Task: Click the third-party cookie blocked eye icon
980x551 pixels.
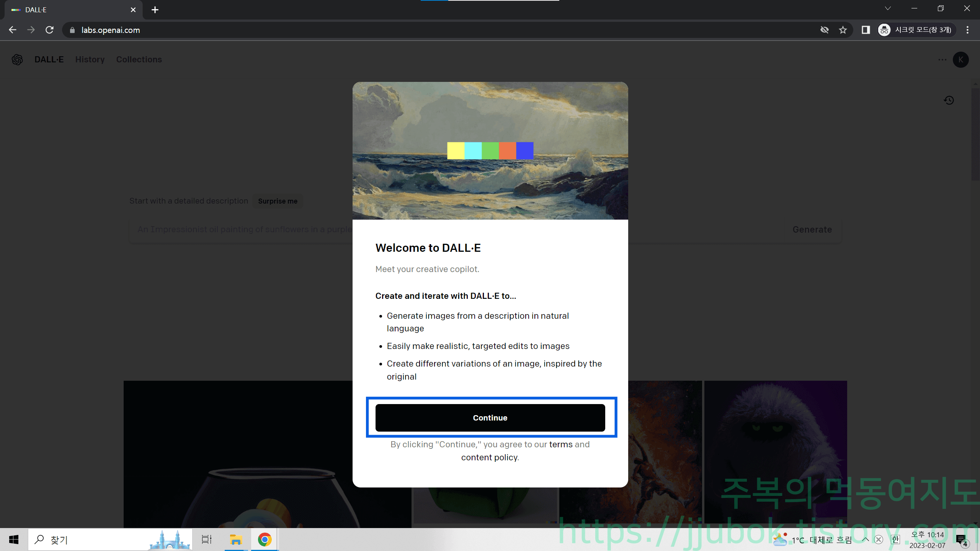Action: point(824,30)
